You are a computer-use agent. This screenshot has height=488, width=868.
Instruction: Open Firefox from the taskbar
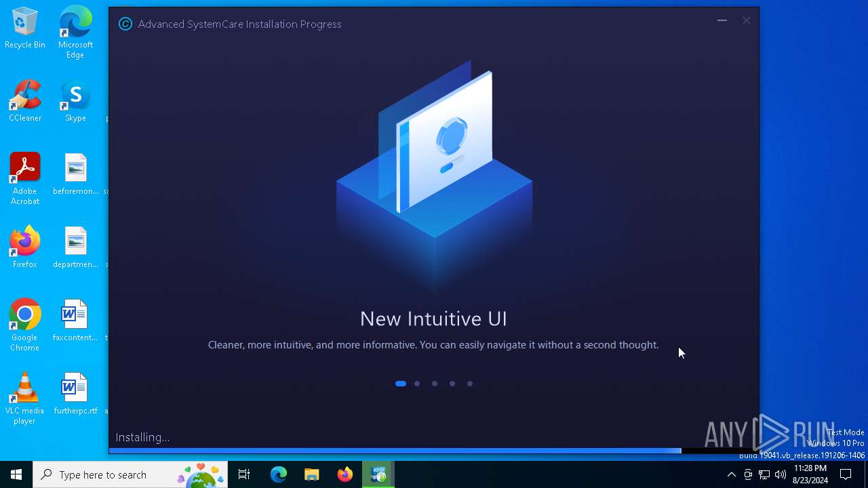tap(344, 474)
